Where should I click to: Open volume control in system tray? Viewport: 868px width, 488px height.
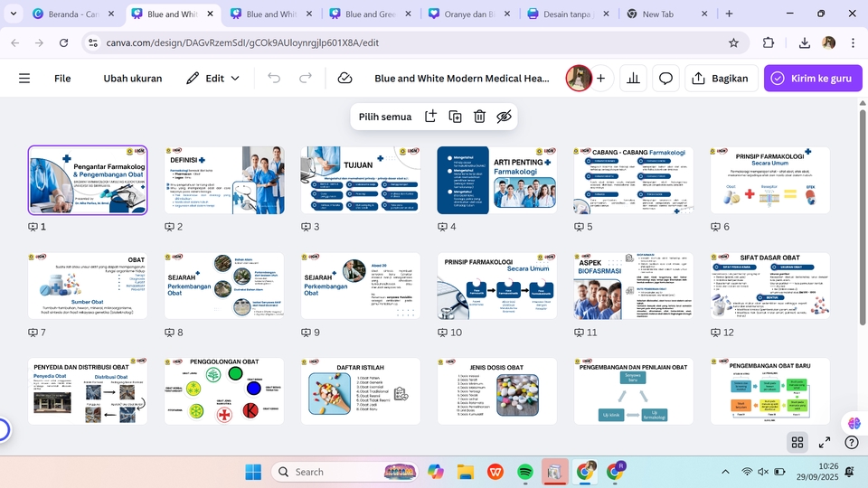click(763, 472)
